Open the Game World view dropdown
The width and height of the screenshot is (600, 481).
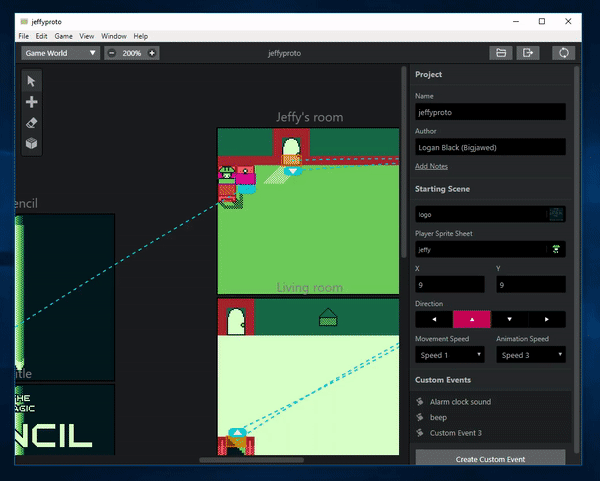(60, 53)
